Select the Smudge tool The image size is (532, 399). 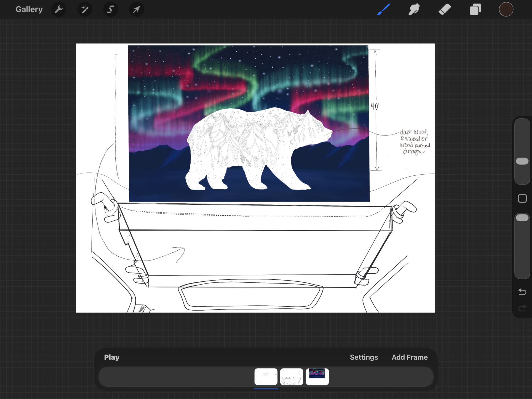tap(414, 10)
